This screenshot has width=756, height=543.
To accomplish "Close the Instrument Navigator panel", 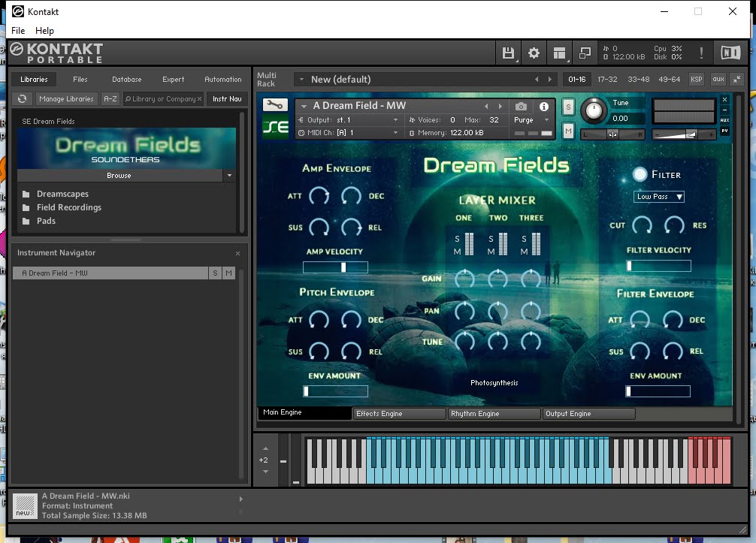I will (x=237, y=253).
